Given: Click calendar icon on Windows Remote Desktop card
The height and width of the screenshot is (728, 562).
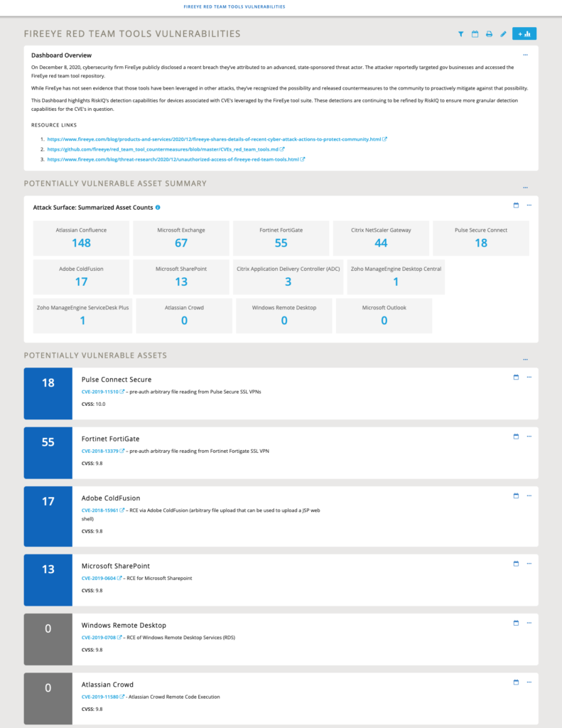Looking at the screenshot, I should (516, 623).
